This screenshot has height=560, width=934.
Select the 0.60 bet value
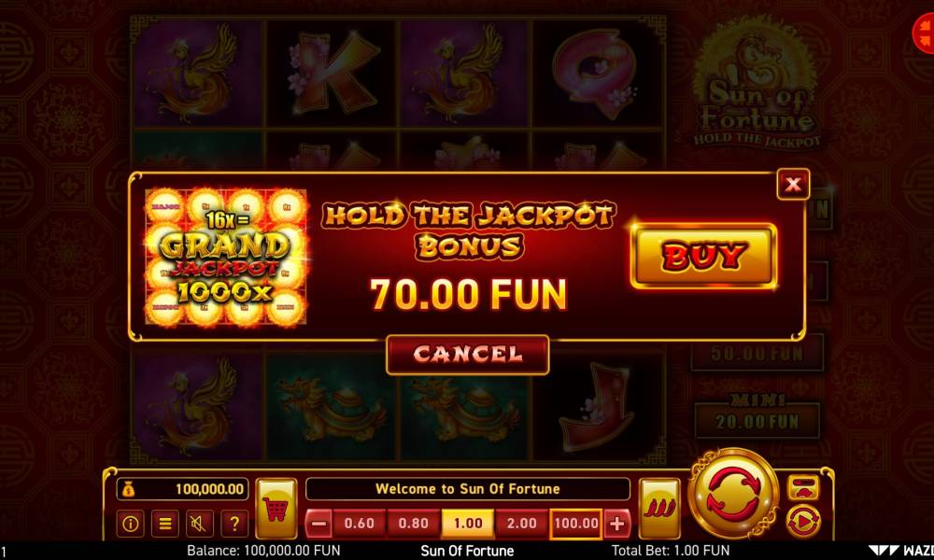pyautogui.click(x=360, y=524)
